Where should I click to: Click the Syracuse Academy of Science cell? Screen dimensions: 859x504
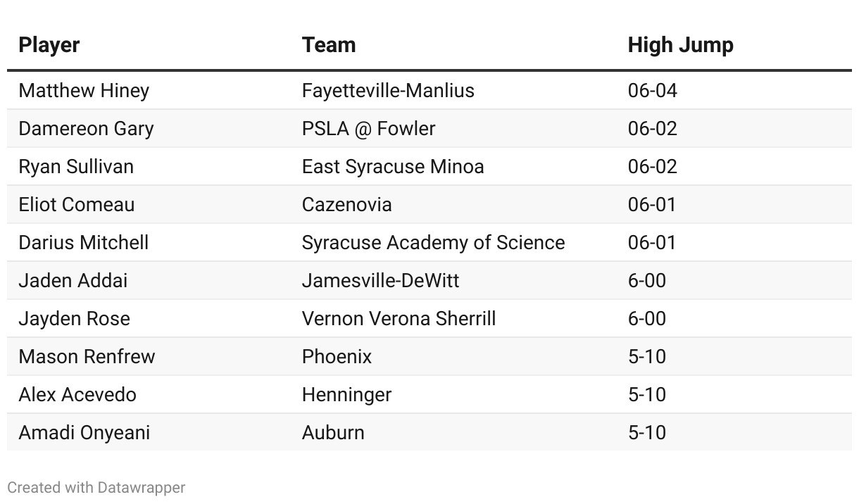pyautogui.click(x=433, y=243)
